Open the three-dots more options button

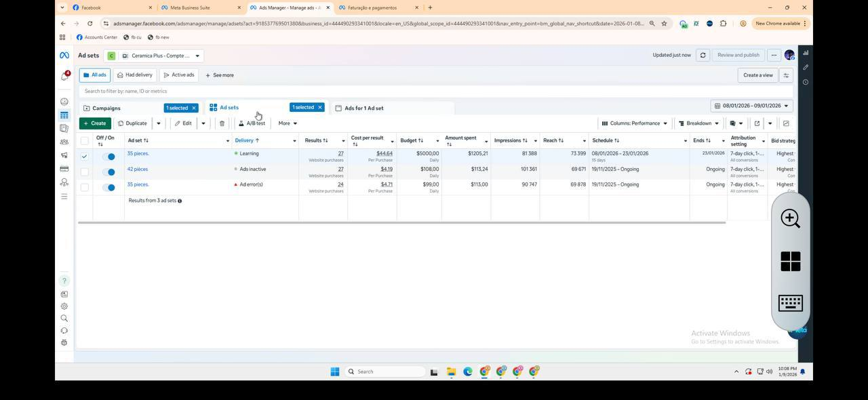click(x=774, y=55)
